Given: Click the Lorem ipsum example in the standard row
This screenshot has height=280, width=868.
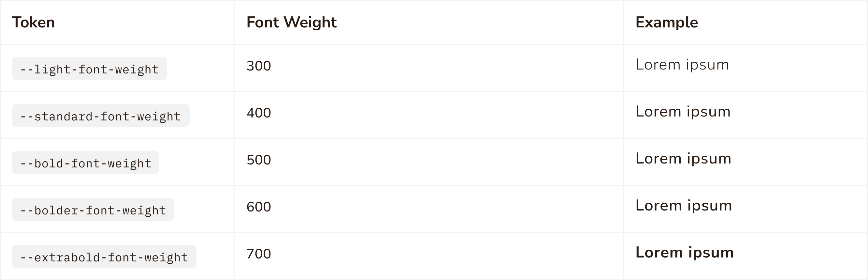Looking at the screenshot, I should pyautogui.click(x=683, y=112).
